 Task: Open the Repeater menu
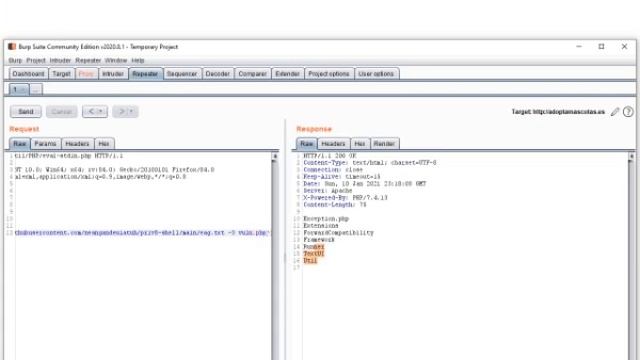point(88,60)
